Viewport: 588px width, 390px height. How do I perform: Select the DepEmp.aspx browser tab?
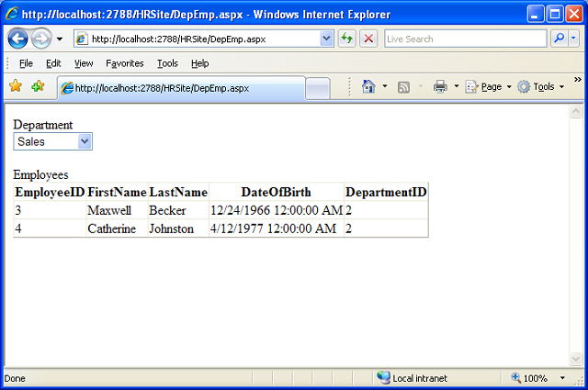point(182,88)
